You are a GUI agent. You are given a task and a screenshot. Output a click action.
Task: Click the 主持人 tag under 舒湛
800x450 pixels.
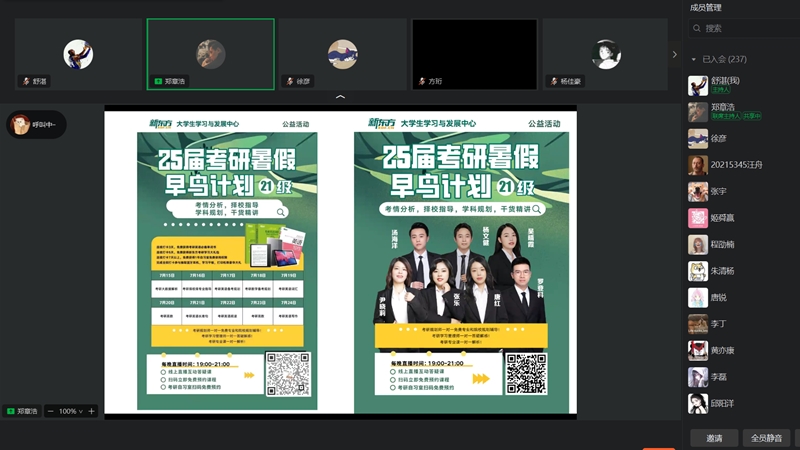click(x=721, y=90)
